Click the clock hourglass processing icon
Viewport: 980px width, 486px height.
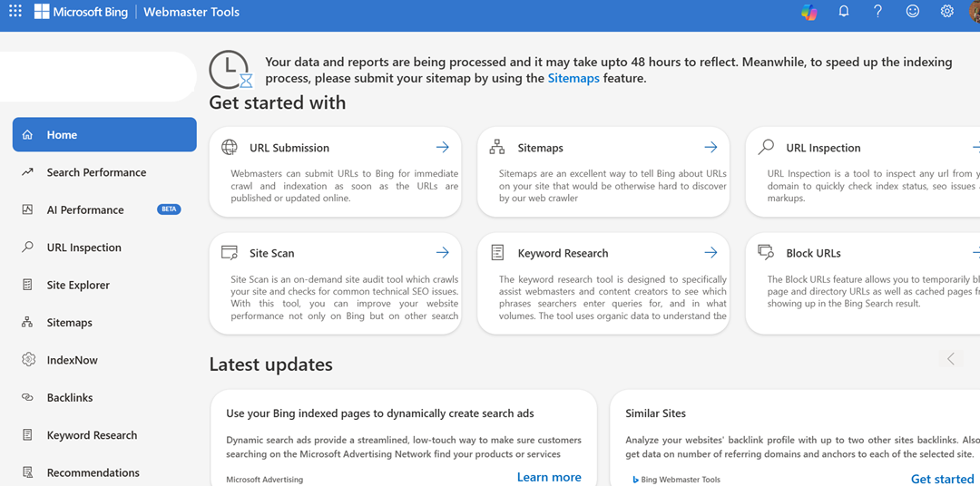pyautogui.click(x=230, y=69)
